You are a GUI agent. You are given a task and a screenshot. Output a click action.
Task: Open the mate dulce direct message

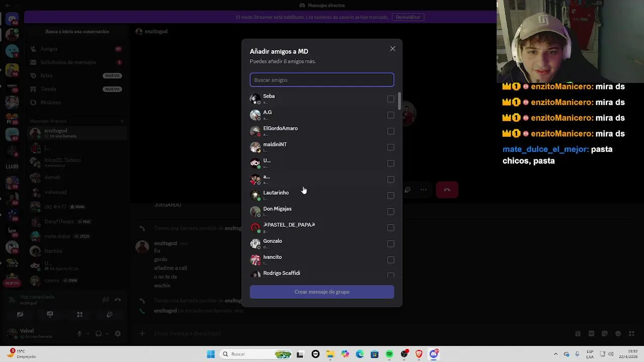pyautogui.click(x=76, y=236)
